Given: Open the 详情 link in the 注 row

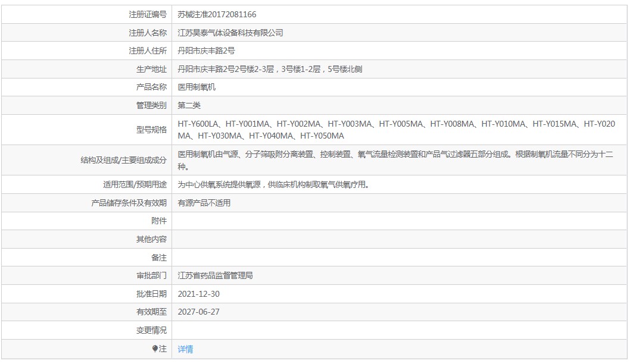Looking at the screenshot, I should click(185, 349).
